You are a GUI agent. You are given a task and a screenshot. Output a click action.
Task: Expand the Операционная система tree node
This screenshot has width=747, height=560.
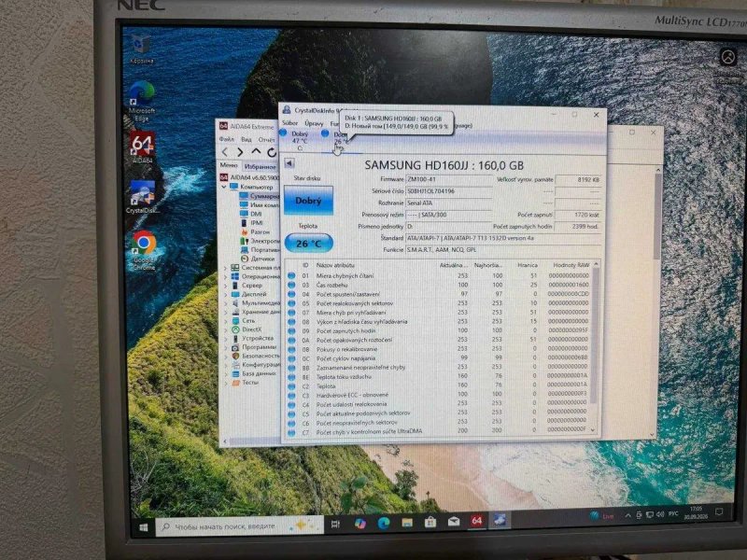pos(226,276)
